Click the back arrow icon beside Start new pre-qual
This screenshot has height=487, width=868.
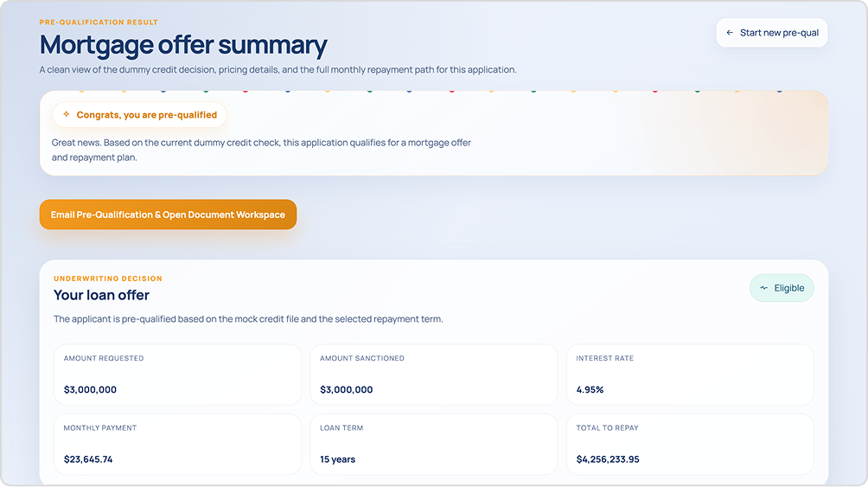click(730, 33)
